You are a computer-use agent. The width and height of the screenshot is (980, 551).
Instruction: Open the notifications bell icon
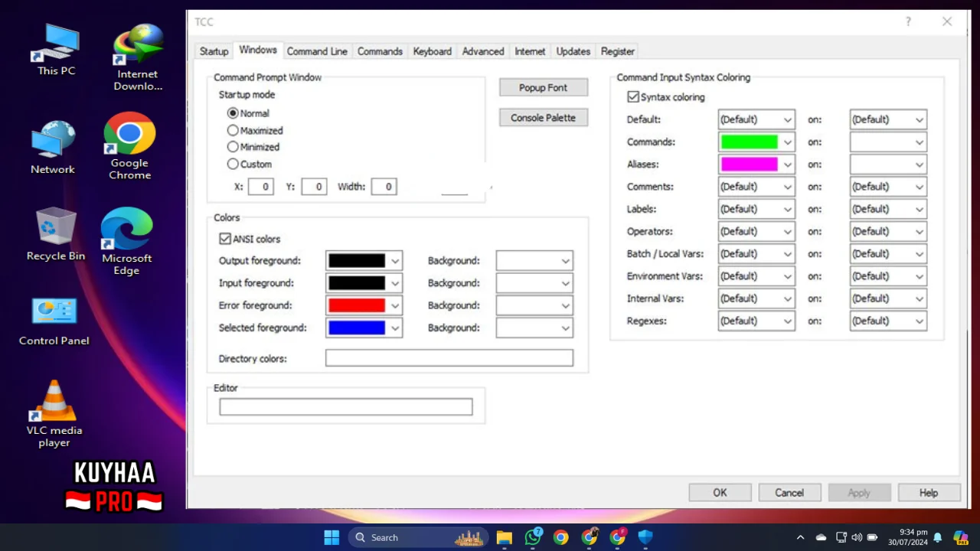(937, 537)
